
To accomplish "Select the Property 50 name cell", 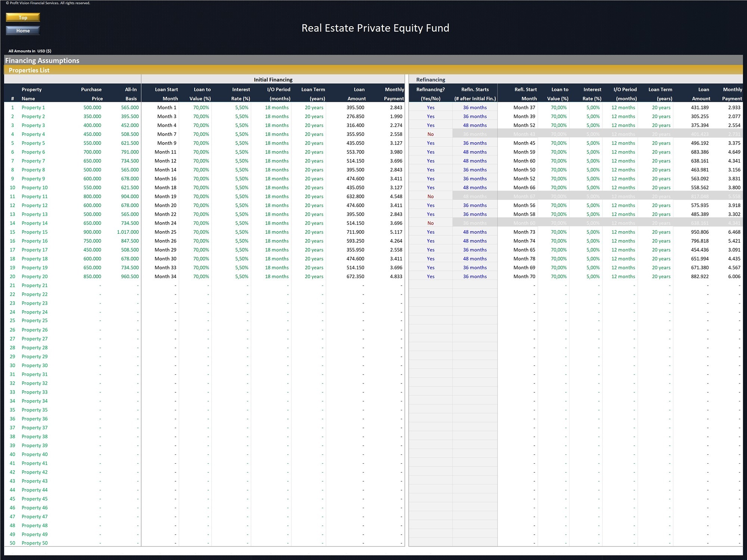I will click(34, 543).
